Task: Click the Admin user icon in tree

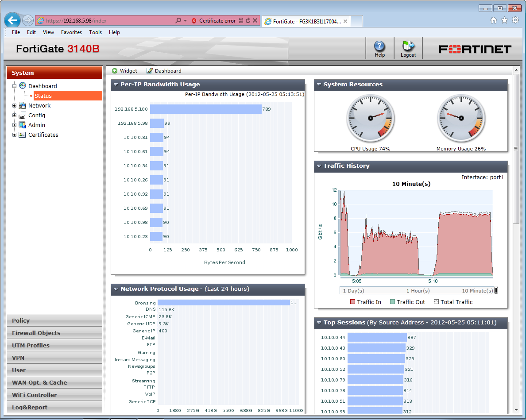Action: [23, 125]
